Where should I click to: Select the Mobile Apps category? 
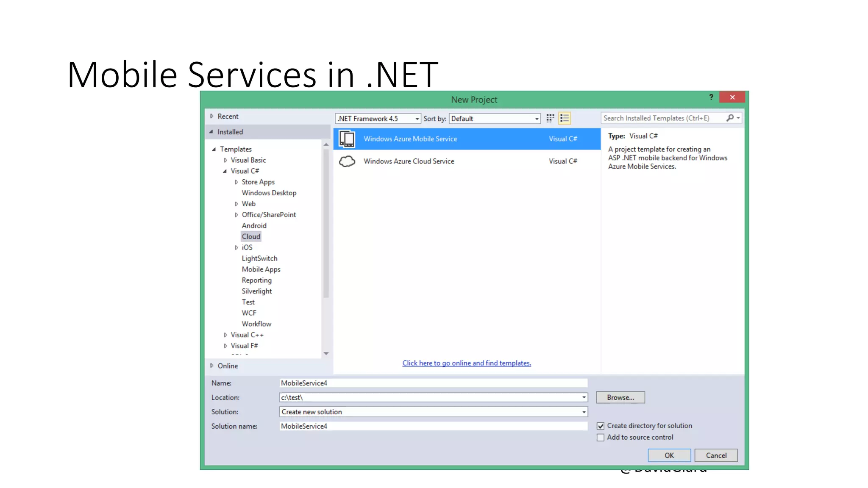(261, 269)
